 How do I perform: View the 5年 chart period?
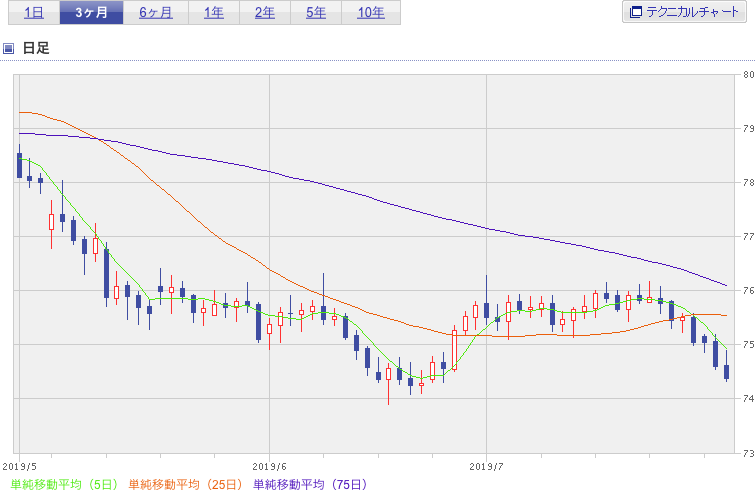(x=316, y=13)
